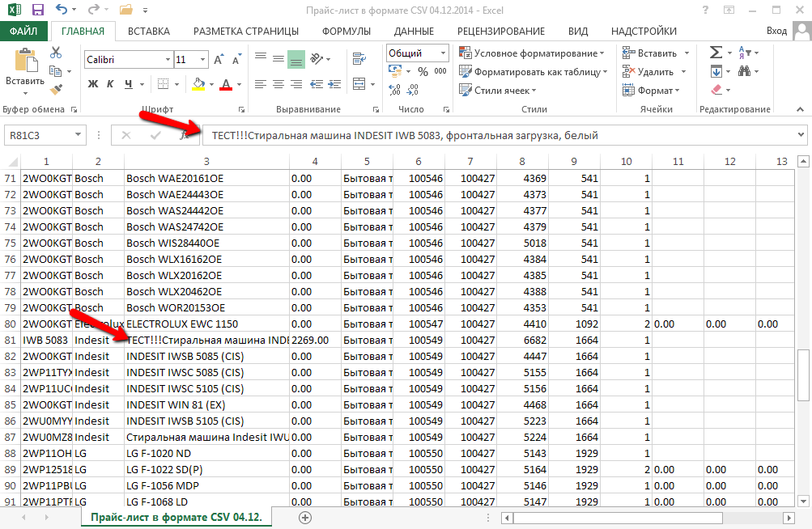Open Условное форматирование menu
Image resolution: width=812 pixels, height=529 pixels.
532,53
